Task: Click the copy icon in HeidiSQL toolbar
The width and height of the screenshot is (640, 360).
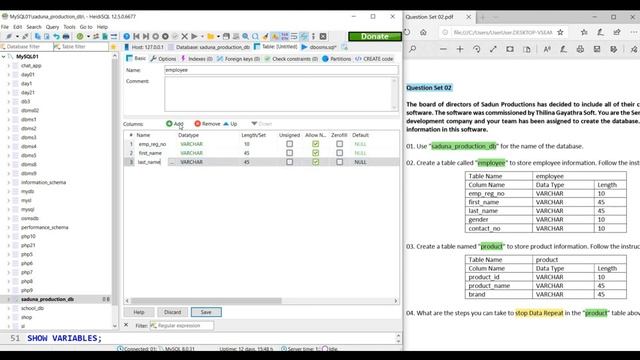Action: click(x=38, y=36)
